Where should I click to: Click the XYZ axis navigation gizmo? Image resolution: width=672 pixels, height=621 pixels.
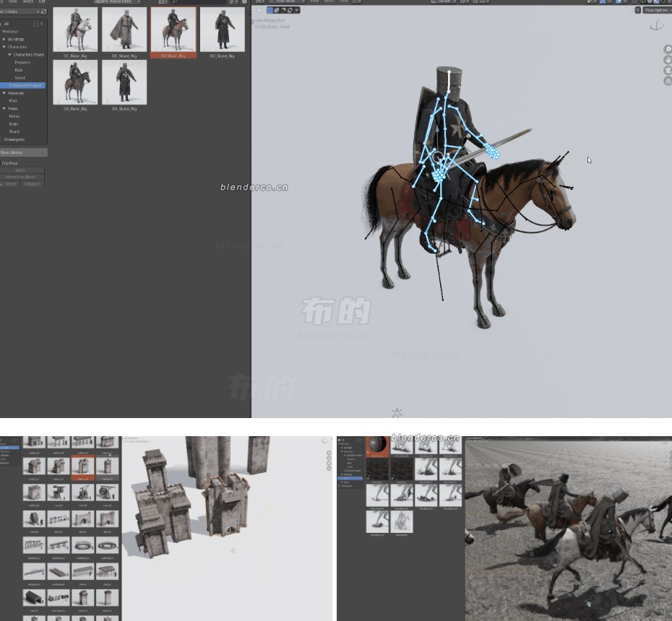pyautogui.click(x=656, y=27)
